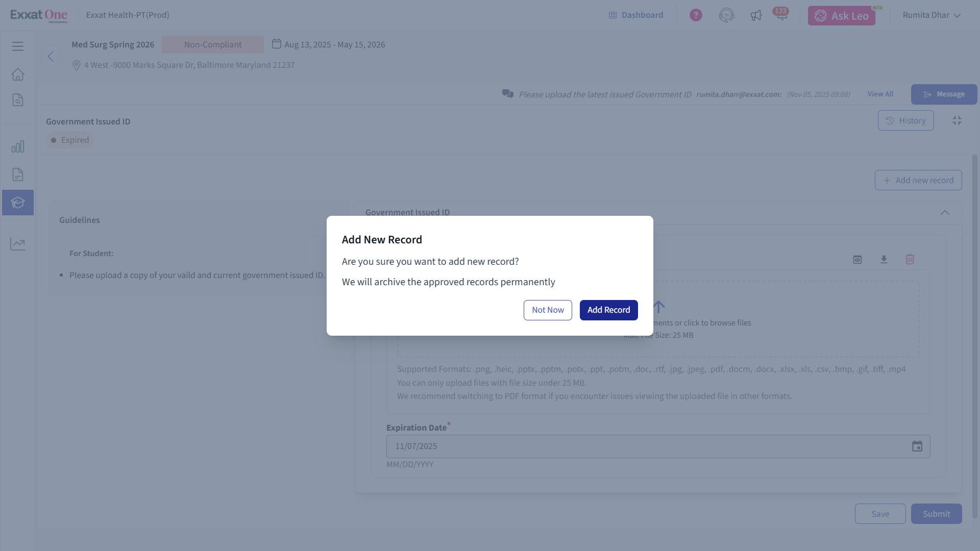Image resolution: width=980 pixels, height=551 pixels.
Task: Click the Add Record button
Action: [608, 310]
